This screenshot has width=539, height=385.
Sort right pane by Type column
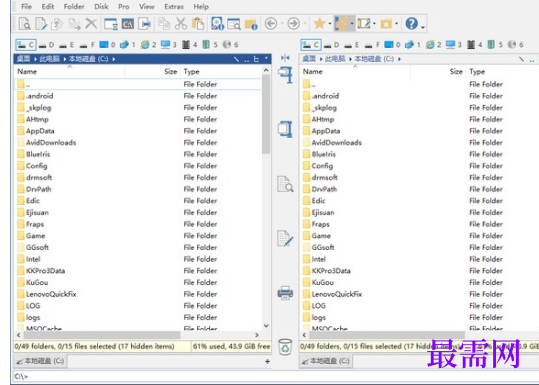[x=502, y=72]
